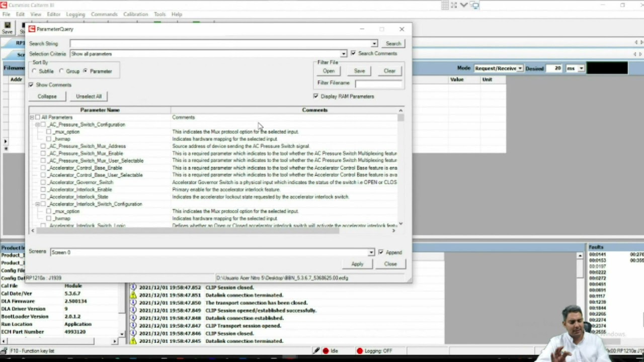Click the Filter File Open button
The image size is (644, 362).
pos(329,71)
